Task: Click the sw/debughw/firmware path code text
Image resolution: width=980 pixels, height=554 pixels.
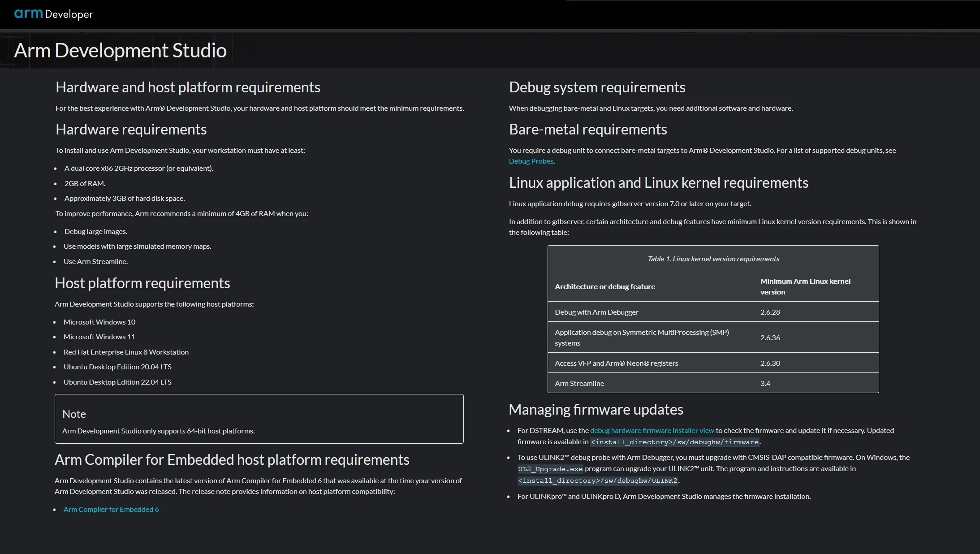Action: (675, 442)
